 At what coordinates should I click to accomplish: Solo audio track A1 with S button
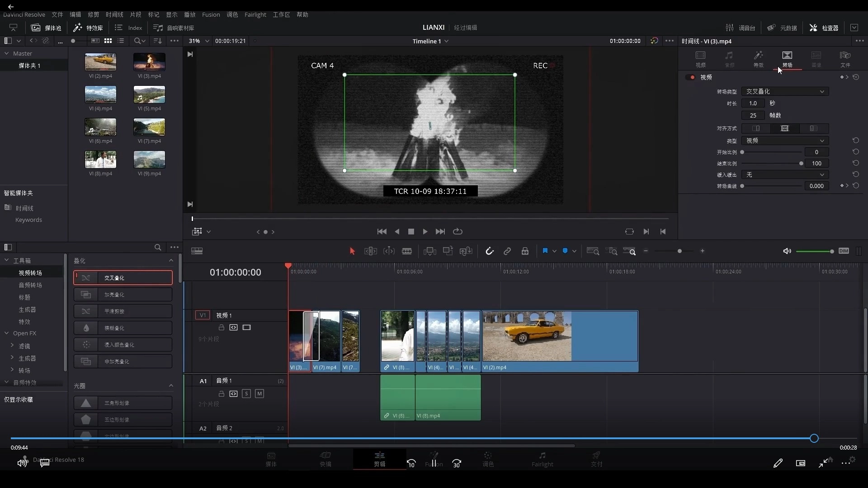pyautogui.click(x=246, y=394)
